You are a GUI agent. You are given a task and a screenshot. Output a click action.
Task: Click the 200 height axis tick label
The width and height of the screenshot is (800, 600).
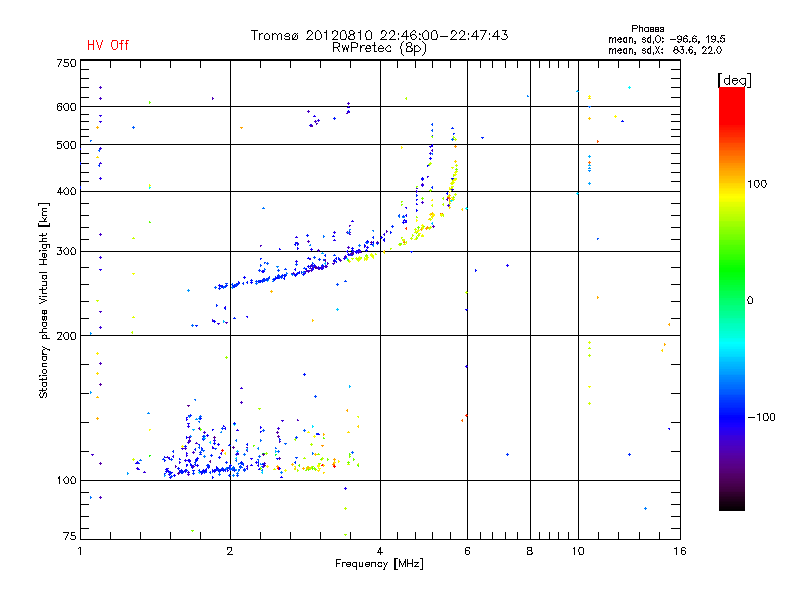pyautogui.click(x=66, y=336)
